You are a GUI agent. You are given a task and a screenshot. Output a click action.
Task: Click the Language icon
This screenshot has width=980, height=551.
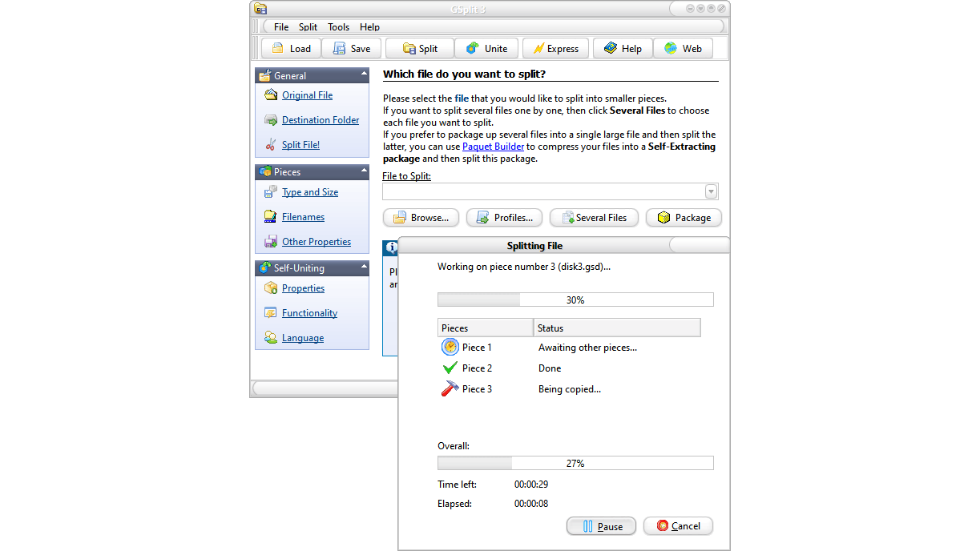tap(271, 338)
